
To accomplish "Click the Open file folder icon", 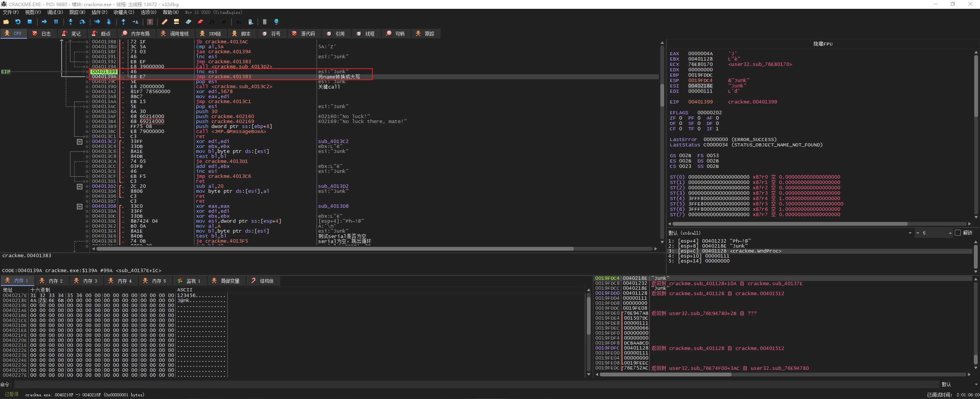I will pyautogui.click(x=6, y=22).
